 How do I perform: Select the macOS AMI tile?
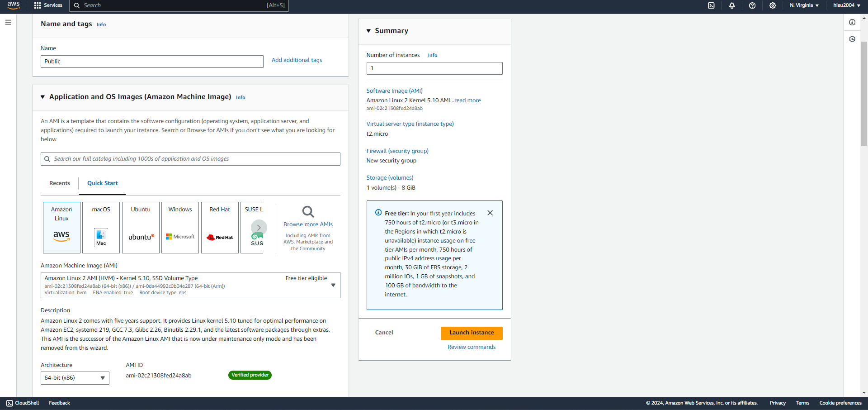(101, 228)
